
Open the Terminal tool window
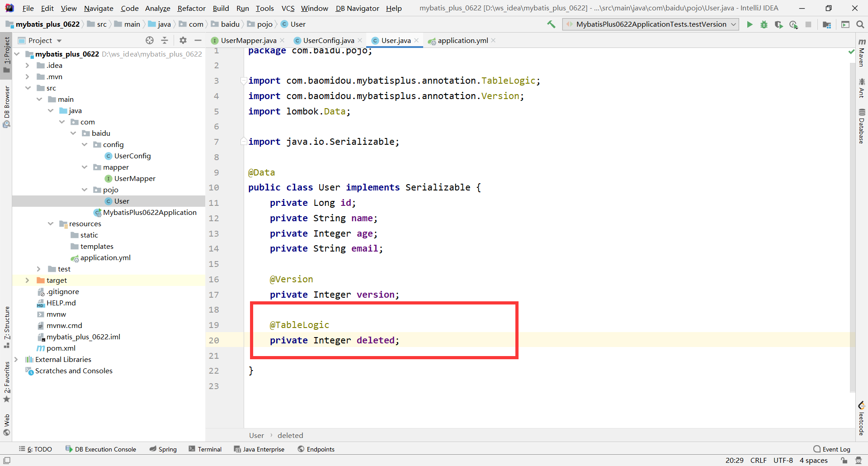pyautogui.click(x=205, y=449)
